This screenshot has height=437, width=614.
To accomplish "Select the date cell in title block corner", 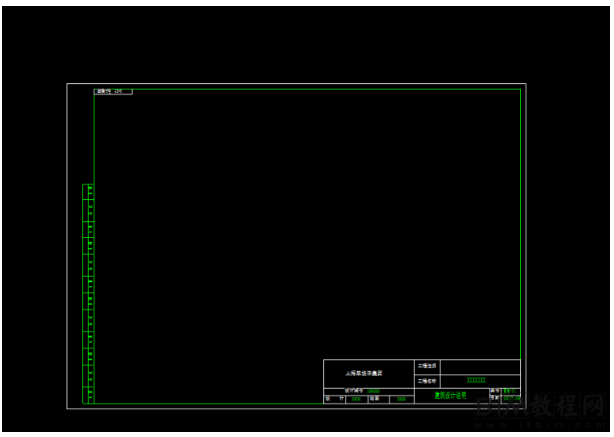I will [x=510, y=398].
